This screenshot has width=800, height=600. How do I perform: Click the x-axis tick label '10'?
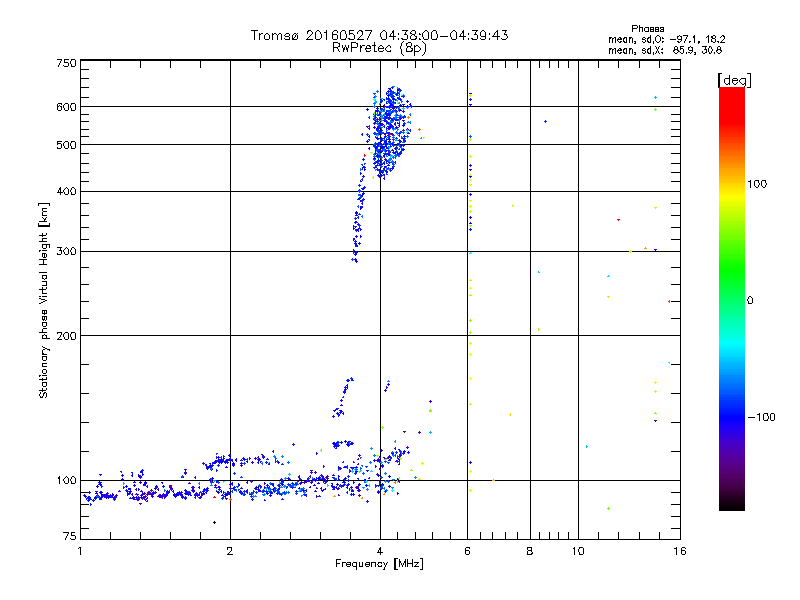click(578, 551)
